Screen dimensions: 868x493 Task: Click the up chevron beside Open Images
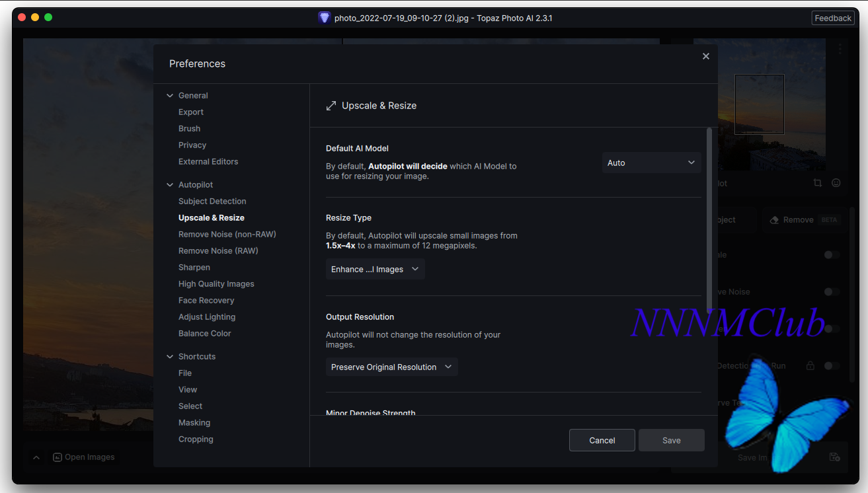(x=36, y=457)
